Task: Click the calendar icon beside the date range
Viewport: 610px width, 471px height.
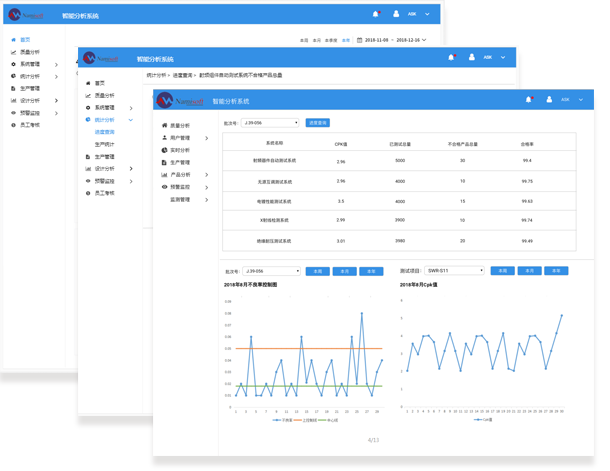Action: pyautogui.click(x=360, y=40)
